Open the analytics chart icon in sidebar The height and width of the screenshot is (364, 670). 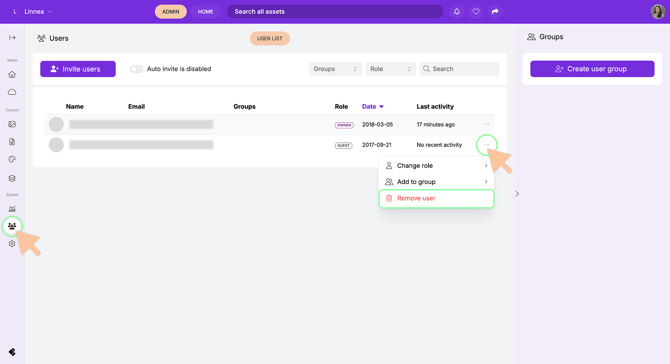(12, 209)
